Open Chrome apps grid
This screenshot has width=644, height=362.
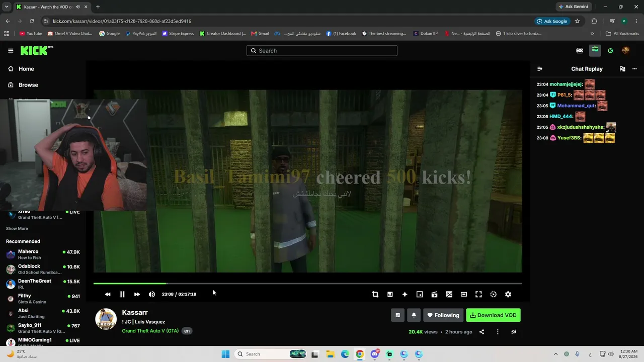[x=7, y=34]
